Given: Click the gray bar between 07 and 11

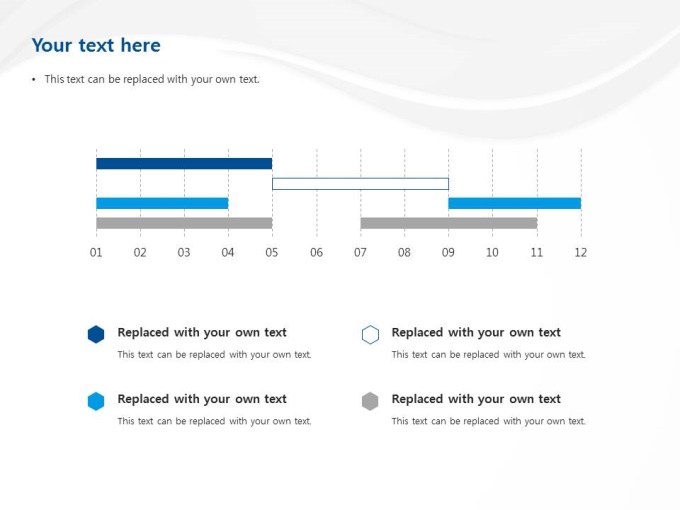Looking at the screenshot, I should [448, 223].
